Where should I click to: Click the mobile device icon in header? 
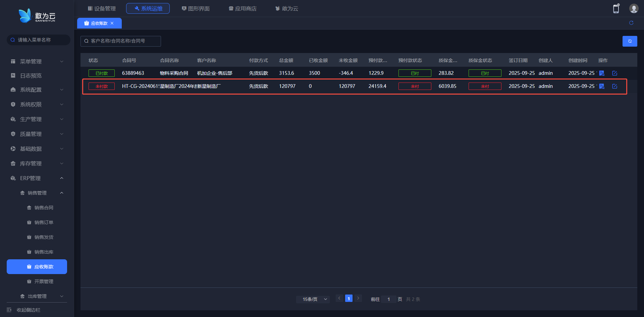point(616,8)
